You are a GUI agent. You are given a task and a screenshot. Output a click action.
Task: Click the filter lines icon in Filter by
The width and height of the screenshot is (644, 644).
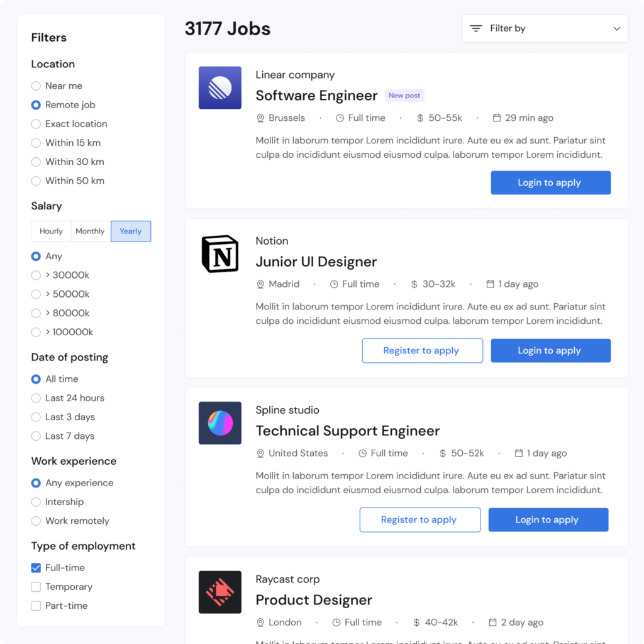click(477, 29)
